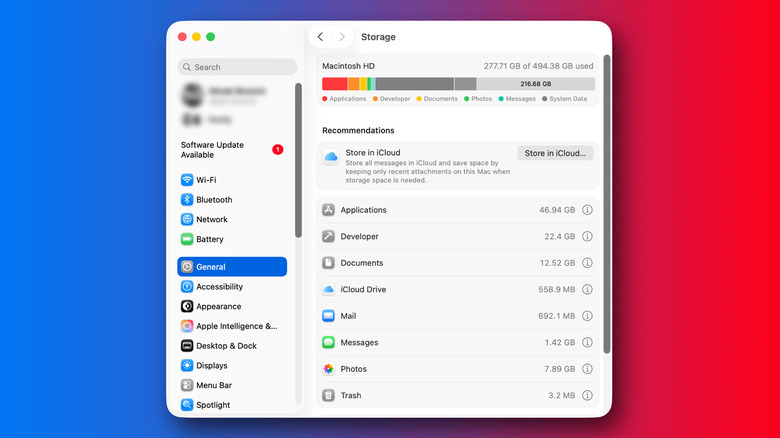Click the blurred user profile avatar

point(193,95)
